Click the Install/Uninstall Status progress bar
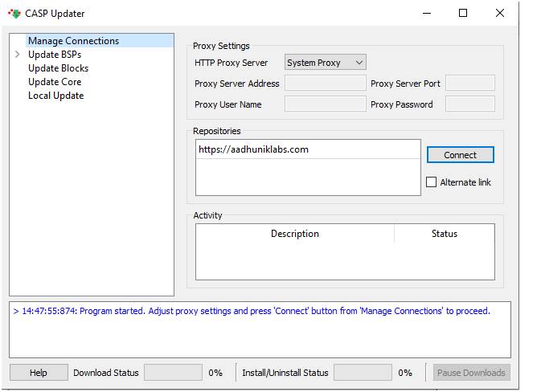The width and height of the screenshot is (541, 392). [x=363, y=373]
